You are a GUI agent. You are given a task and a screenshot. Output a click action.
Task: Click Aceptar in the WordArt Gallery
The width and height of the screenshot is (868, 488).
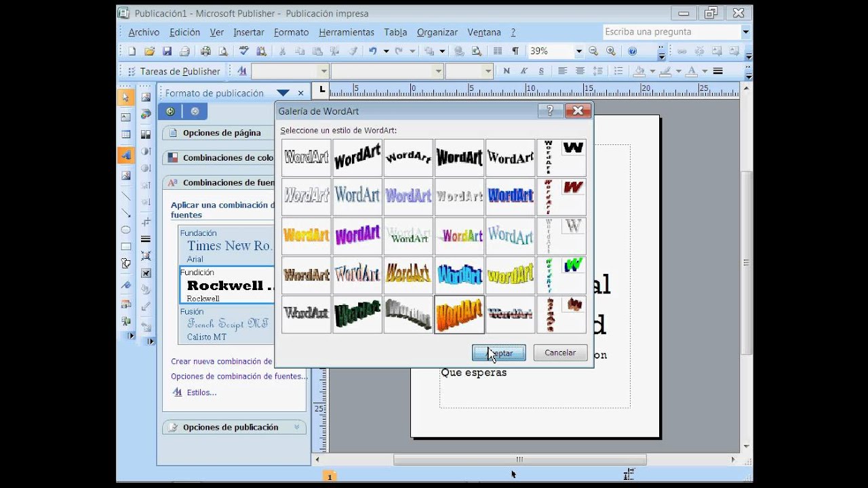click(x=498, y=353)
